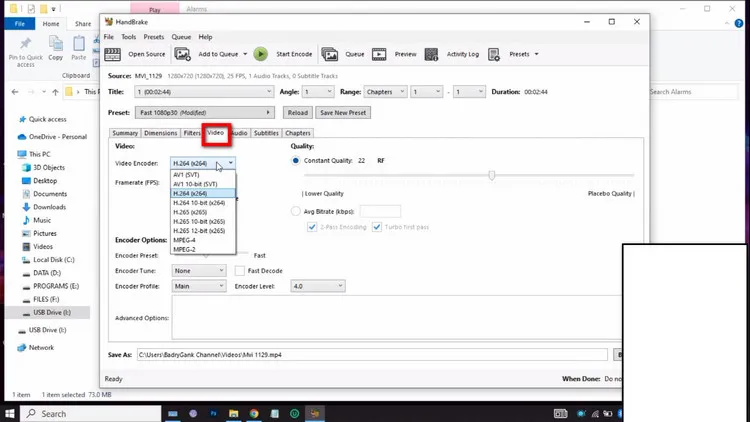Enable the Fast Decode checkbox
The height and width of the screenshot is (422, 750).
click(x=240, y=271)
